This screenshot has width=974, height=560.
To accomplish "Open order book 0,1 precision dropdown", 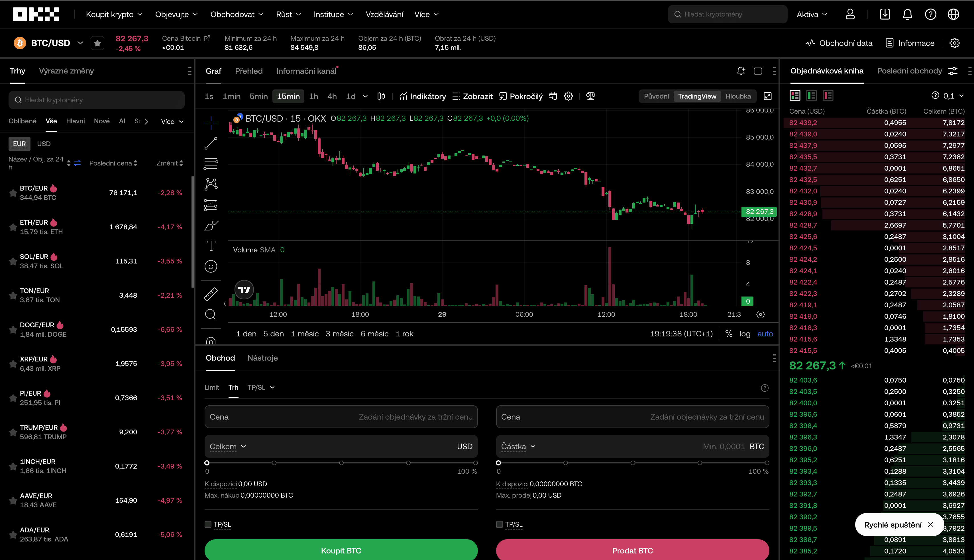I will point(953,95).
